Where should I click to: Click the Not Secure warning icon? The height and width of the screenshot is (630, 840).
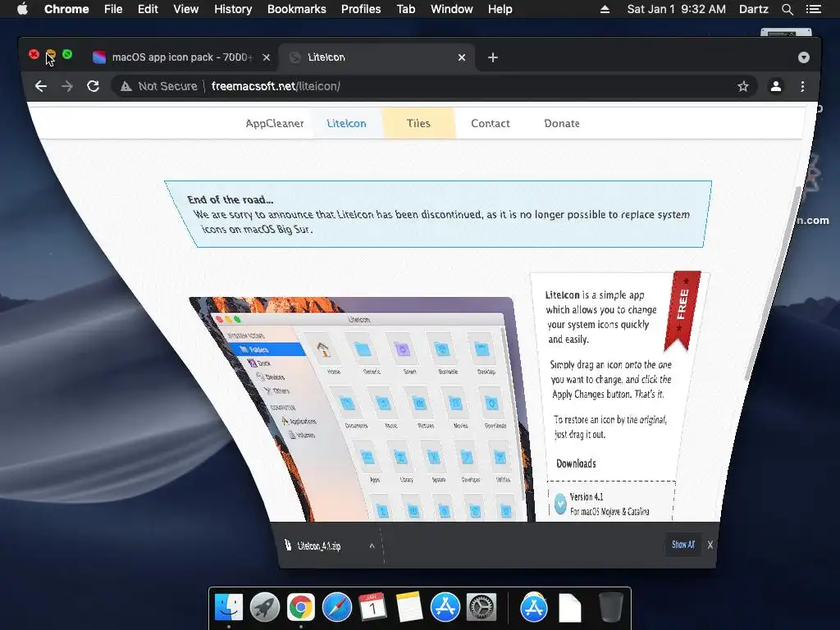pyautogui.click(x=126, y=86)
